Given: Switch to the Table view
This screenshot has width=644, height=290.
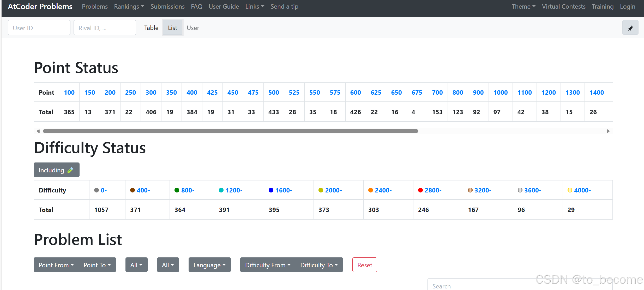Looking at the screenshot, I should click(x=151, y=28).
